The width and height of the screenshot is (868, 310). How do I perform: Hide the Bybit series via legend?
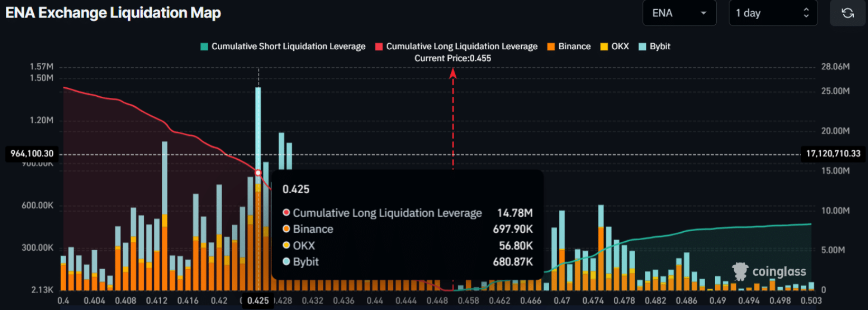click(660, 47)
